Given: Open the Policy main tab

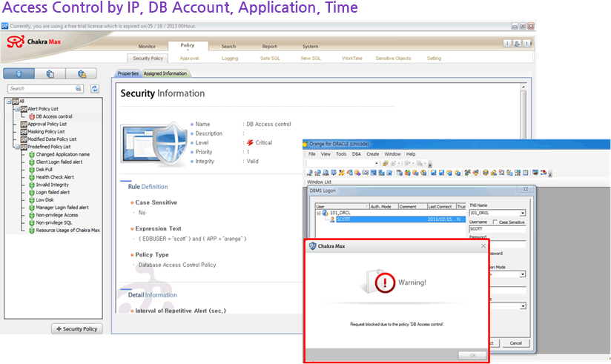Looking at the screenshot, I should [x=188, y=46].
